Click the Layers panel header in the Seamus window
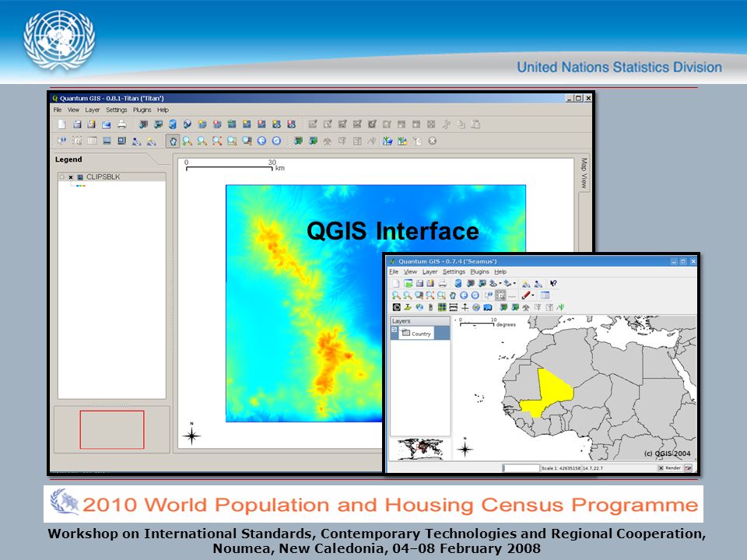Viewport: 747px width, 560px height. (419, 321)
